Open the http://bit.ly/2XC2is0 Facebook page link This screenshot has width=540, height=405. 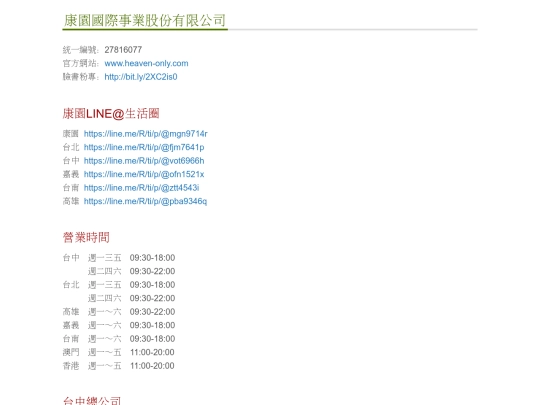(141, 77)
